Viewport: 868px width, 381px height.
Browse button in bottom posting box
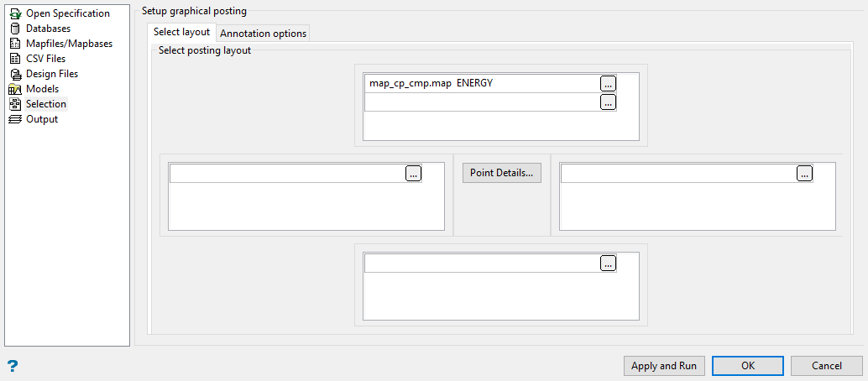point(608,264)
